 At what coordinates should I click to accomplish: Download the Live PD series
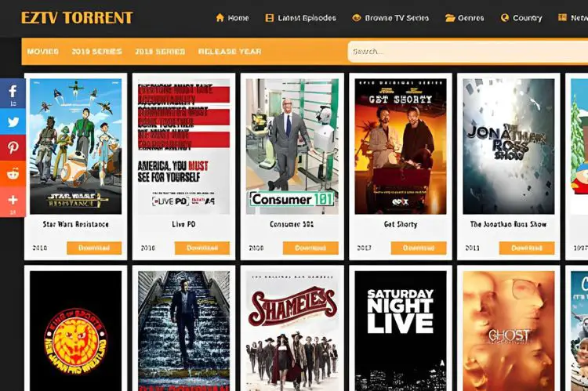coord(202,248)
